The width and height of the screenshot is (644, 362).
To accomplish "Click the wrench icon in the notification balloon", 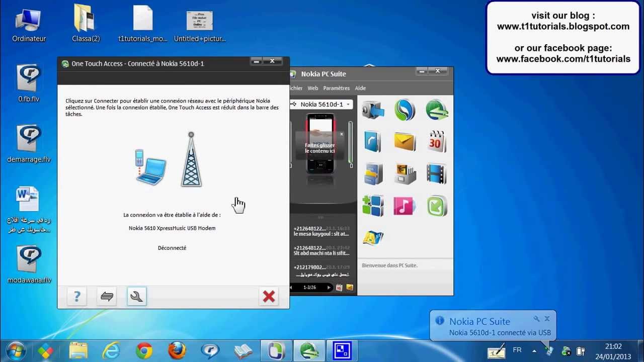I will click(x=536, y=319).
